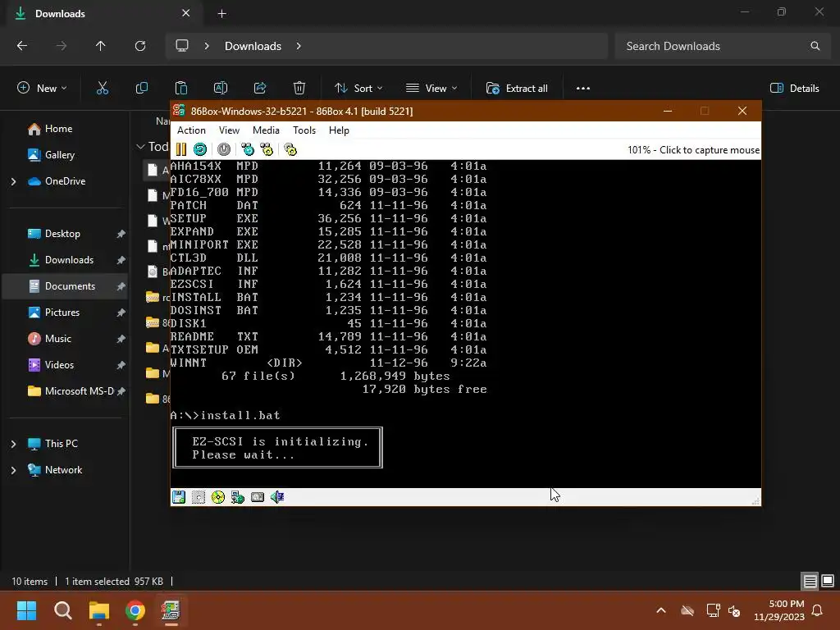Click chevron after Downloads in address bar
The image size is (840, 630).
coord(299,46)
